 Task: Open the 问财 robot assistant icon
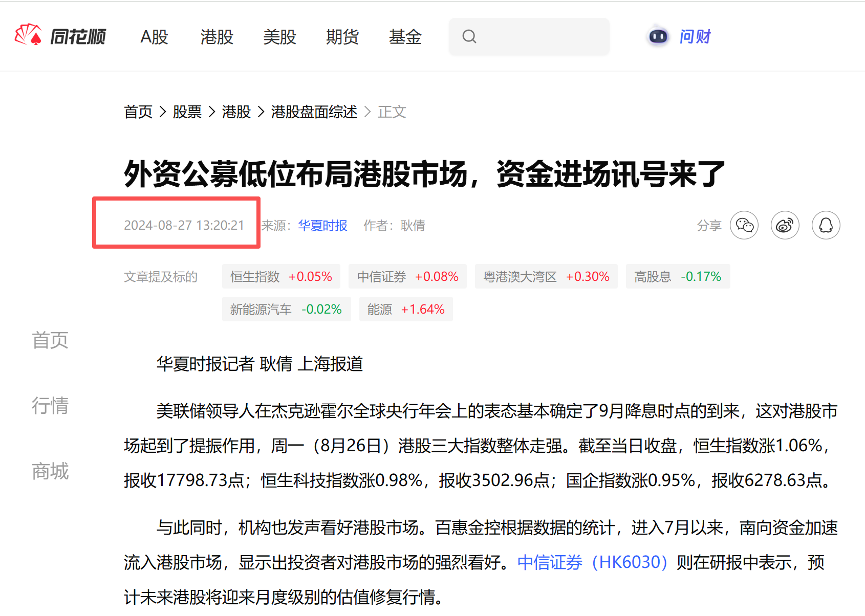coord(658,36)
